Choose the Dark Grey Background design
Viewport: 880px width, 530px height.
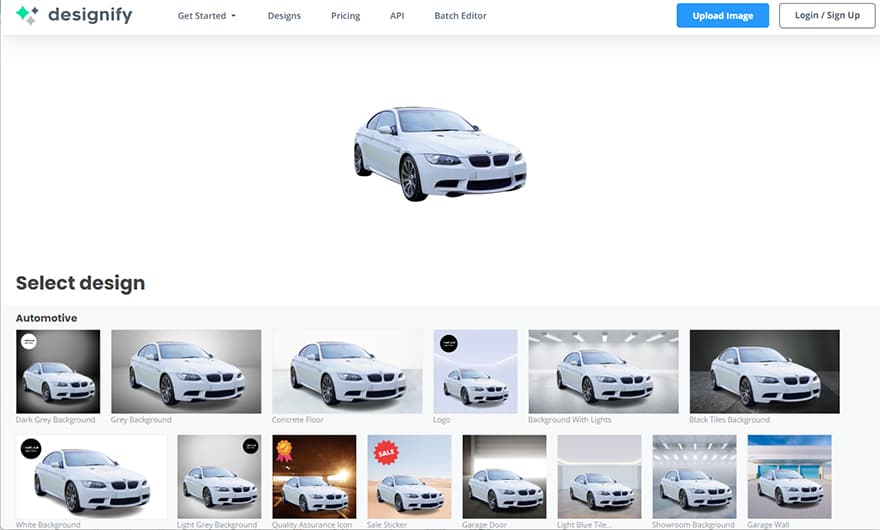(58, 371)
